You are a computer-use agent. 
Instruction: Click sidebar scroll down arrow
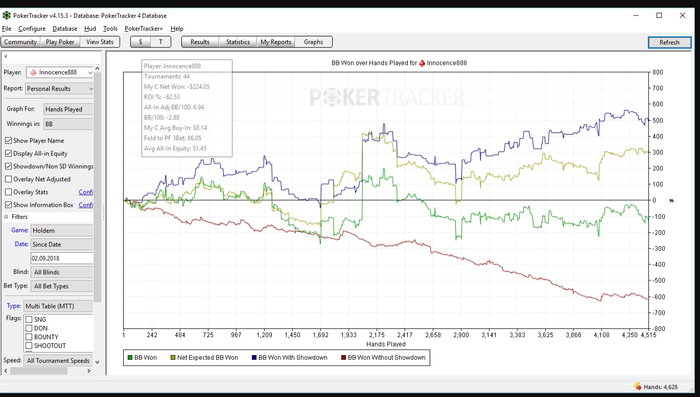click(97, 362)
